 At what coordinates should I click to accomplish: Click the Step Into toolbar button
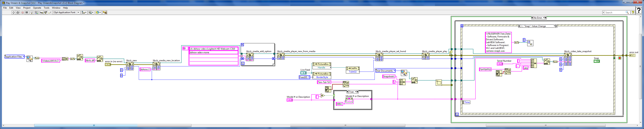[x=41, y=12]
